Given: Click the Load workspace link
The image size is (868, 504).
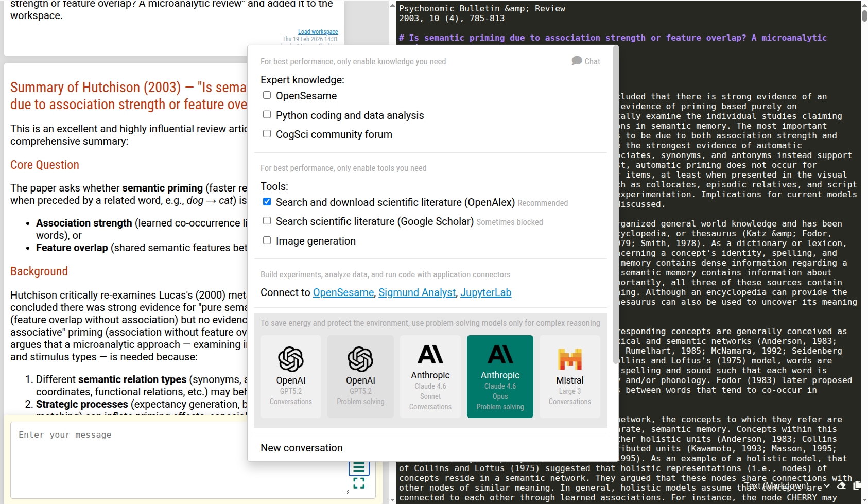Looking at the screenshot, I should point(318,32).
